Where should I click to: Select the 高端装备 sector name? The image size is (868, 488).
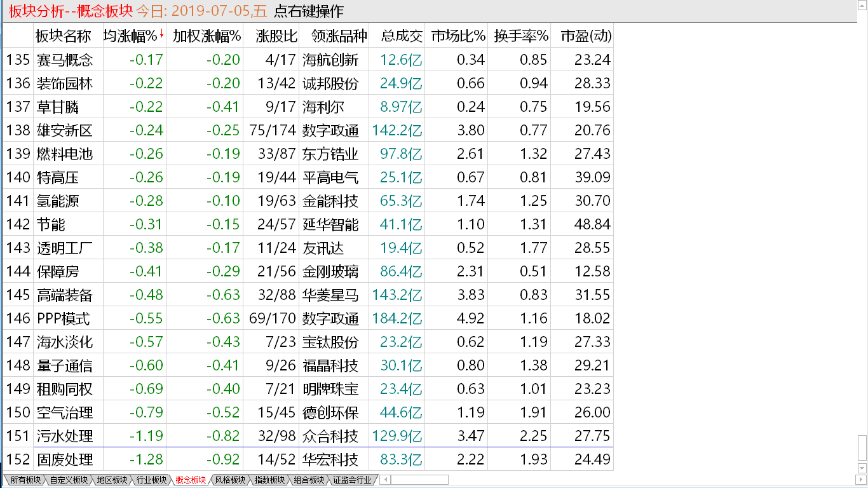point(64,295)
